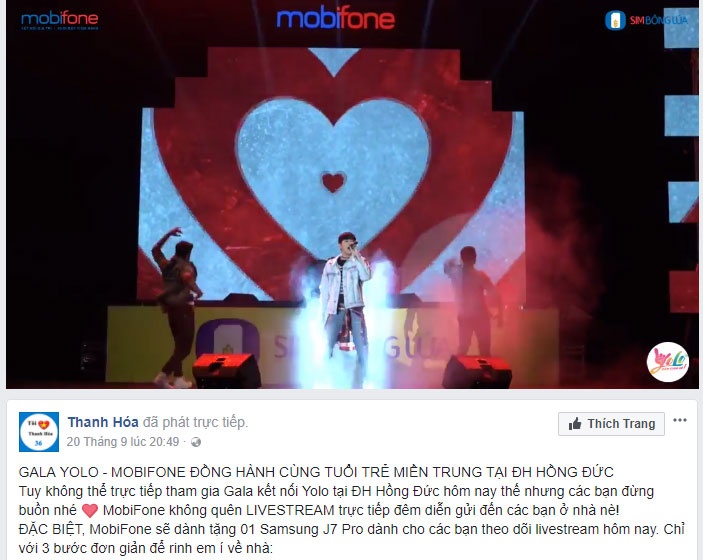This screenshot has height=560, width=703.
Task: Click the center mobifone logo on video
Action: click(x=335, y=19)
